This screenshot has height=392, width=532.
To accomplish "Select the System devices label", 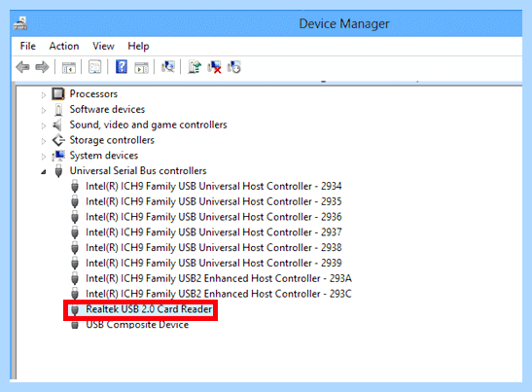I will (x=104, y=156).
